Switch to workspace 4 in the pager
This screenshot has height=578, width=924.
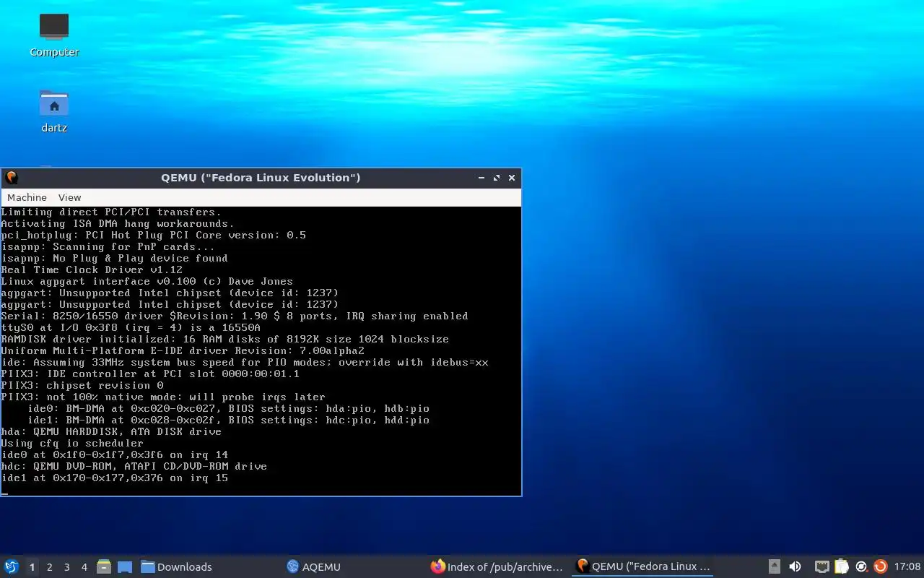[84, 567]
